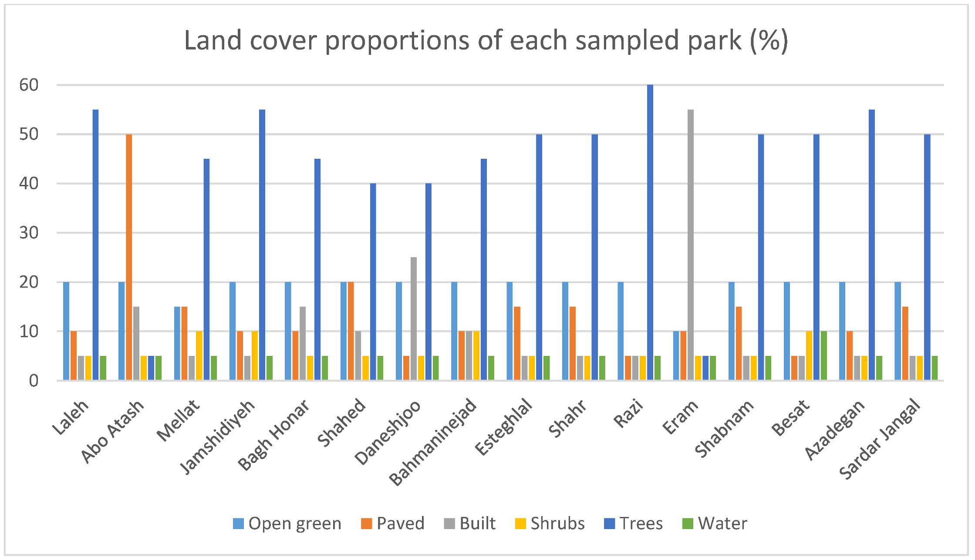975x560 pixels.
Task: Click the Shahed axis label
Action: pos(342,423)
